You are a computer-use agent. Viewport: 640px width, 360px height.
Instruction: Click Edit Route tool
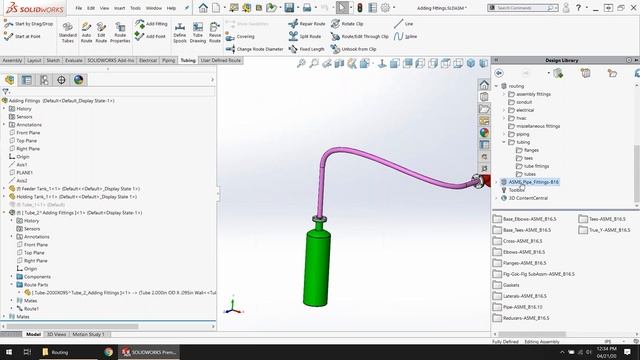pyautogui.click(x=101, y=32)
